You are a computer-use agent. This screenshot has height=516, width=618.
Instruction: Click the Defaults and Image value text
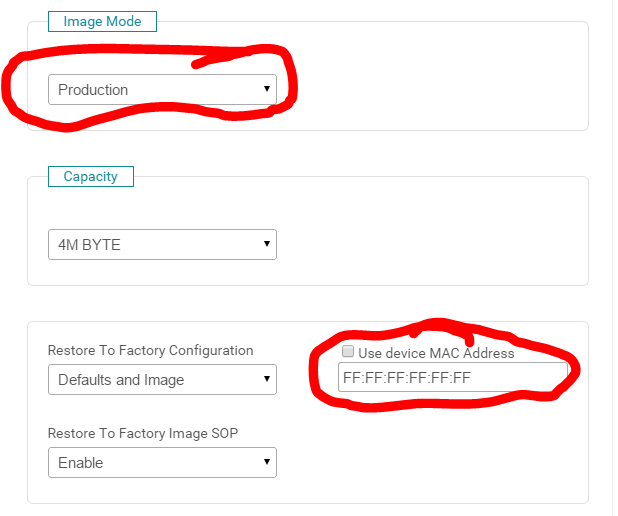click(121, 380)
